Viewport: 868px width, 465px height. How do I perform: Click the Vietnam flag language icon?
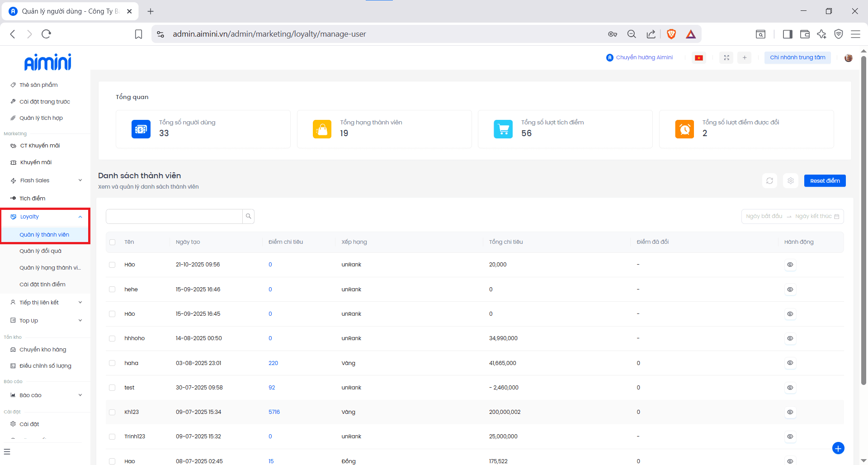(x=699, y=58)
